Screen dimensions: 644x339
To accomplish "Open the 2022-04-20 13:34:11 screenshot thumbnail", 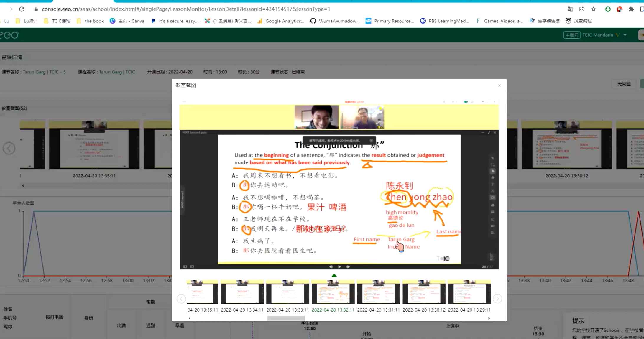I will click(x=242, y=292).
